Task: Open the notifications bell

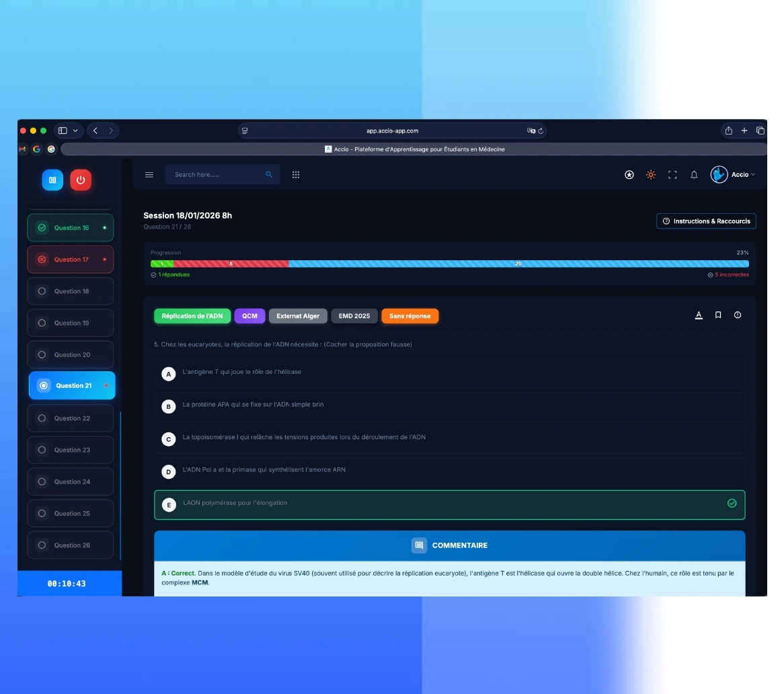Action: (x=694, y=175)
